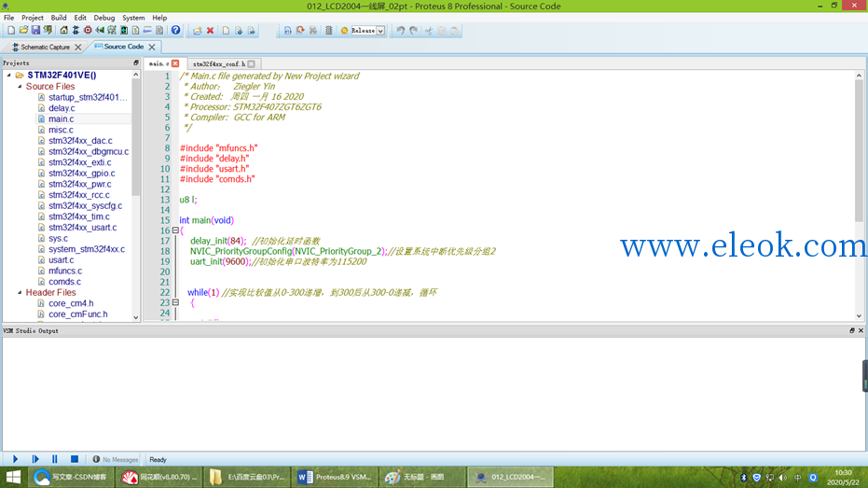Close the VSM Studio Output panel
Screen dimensions: 868x488
(861, 330)
